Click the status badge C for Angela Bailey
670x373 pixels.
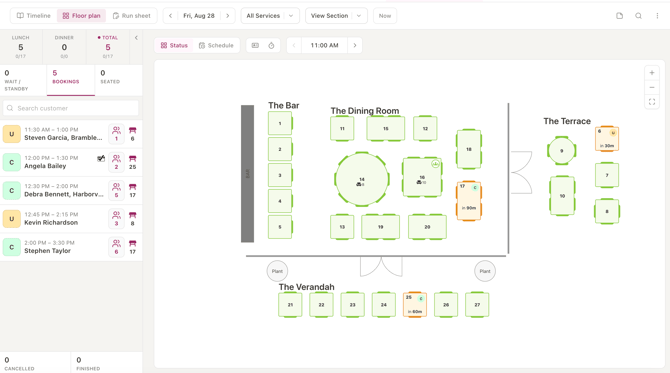click(12, 162)
